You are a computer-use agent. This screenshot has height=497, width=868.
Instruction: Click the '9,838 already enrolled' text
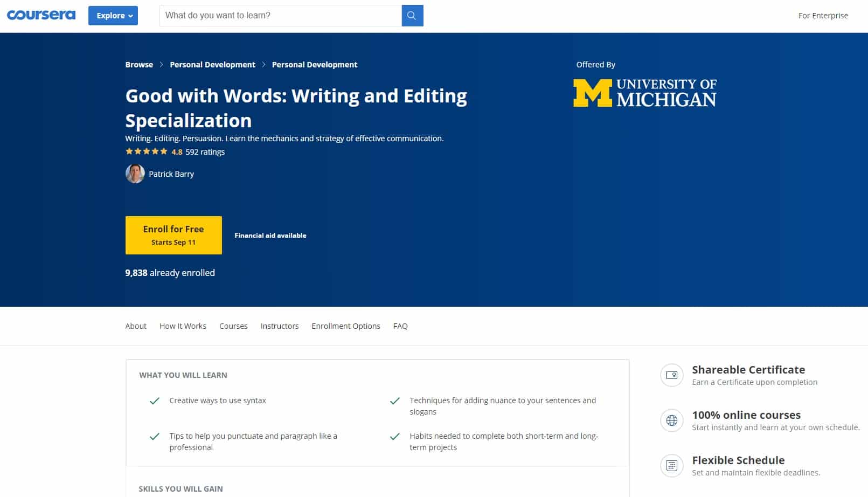(170, 273)
